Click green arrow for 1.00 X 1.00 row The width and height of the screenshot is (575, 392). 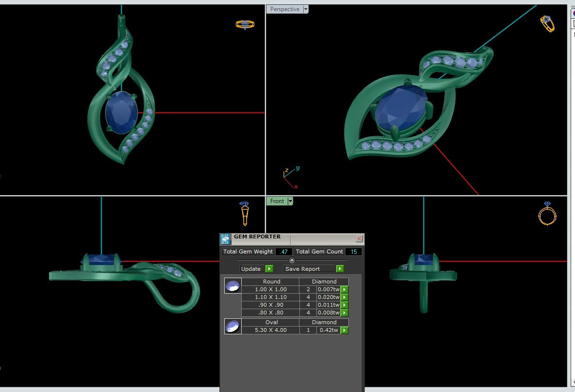344,290
